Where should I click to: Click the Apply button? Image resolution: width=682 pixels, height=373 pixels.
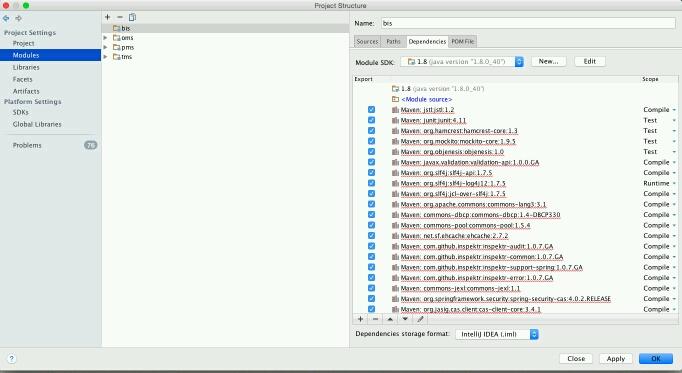click(615, 359)
